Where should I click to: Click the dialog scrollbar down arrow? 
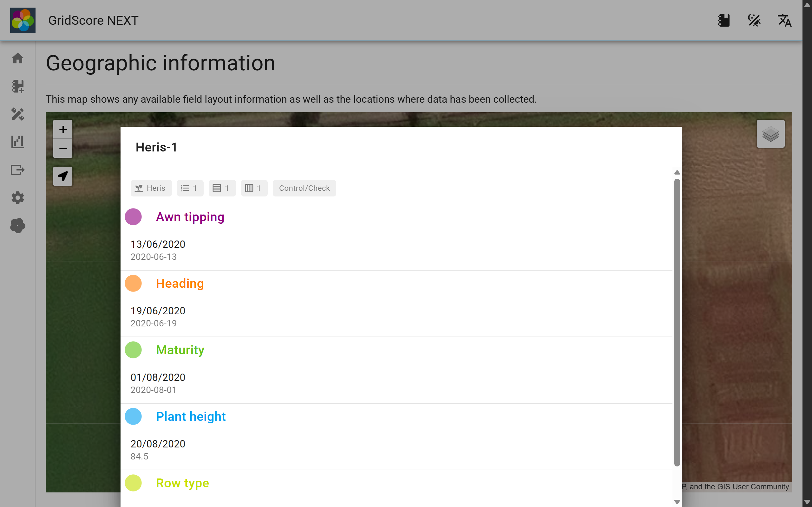coord(677,502)
